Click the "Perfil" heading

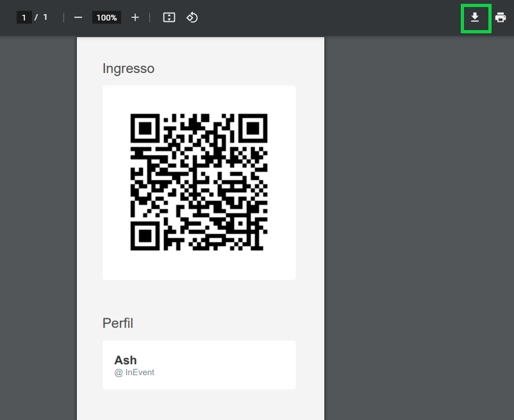(x=118, y=323)
